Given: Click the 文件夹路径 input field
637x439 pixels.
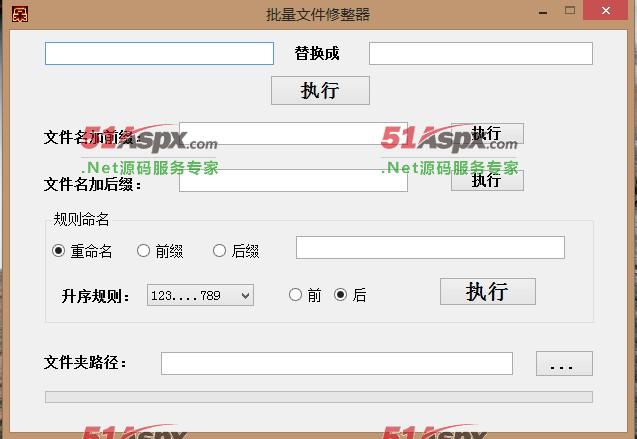Looking at the screenshot, I should tap(336, 363).
